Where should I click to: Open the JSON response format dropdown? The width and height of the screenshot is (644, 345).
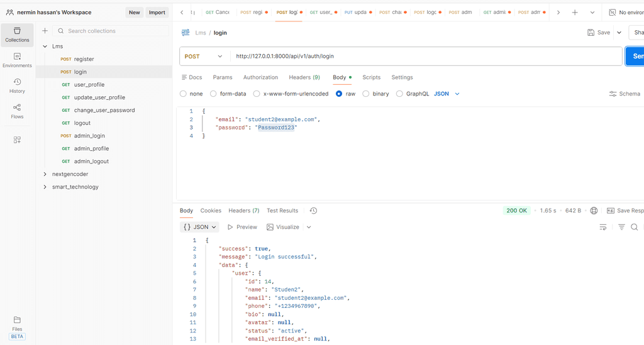(x=199, y=227)
